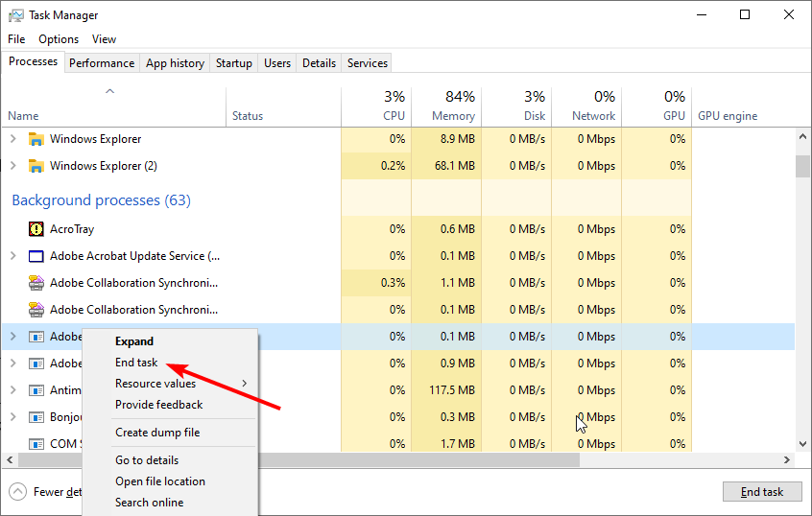This screenshot has width=812, height=516.
Task: Select Create dump file
Action: click(157, 433)
